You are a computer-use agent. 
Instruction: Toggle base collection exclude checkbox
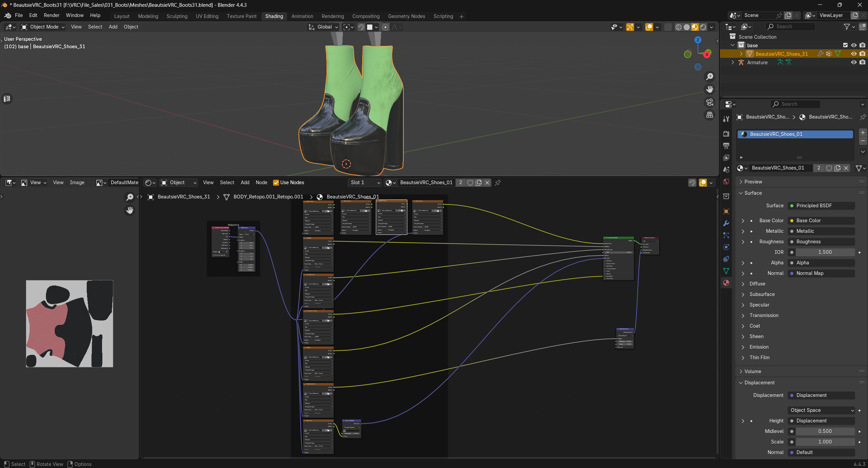point(845,45)
